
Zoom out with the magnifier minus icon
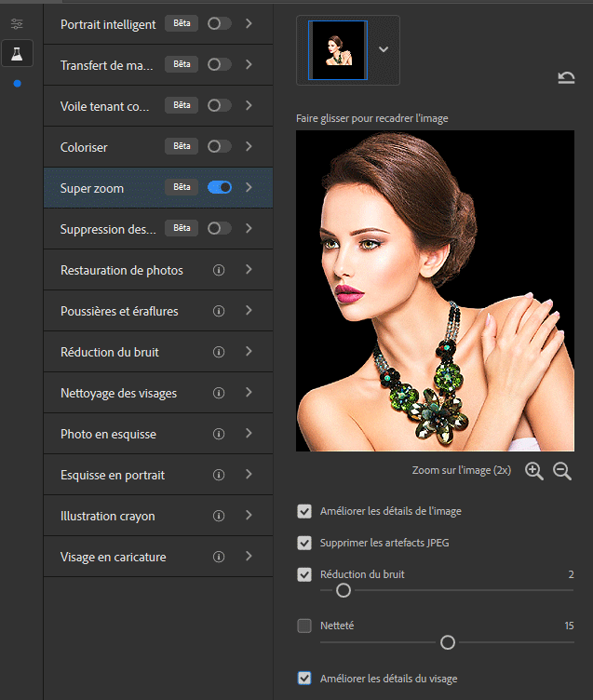point(562,471)
